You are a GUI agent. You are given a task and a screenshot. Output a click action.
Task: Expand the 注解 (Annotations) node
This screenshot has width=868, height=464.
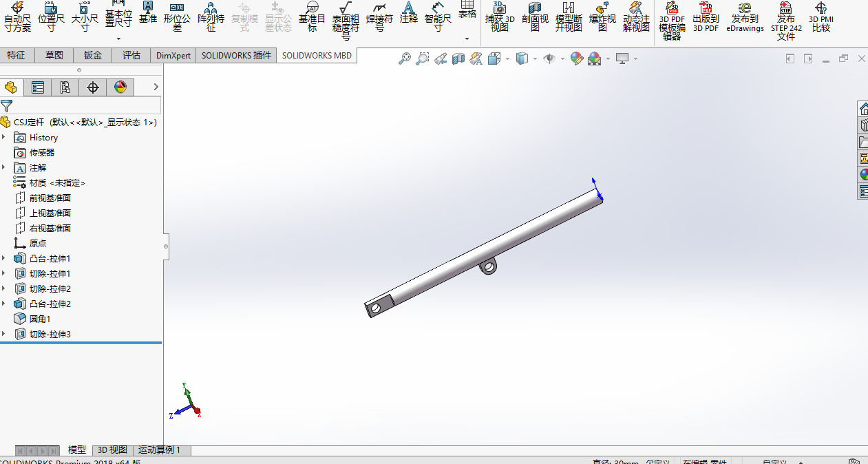click(4, 167)
